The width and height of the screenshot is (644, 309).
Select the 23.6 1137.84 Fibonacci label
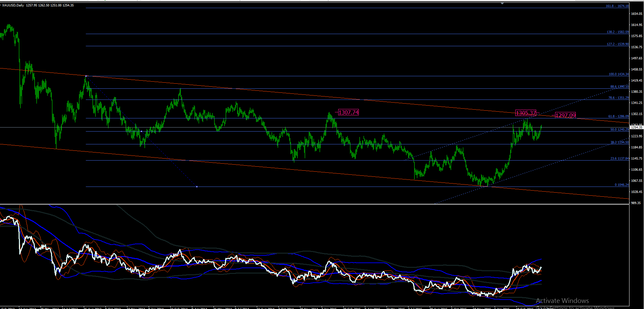(619, 159)
